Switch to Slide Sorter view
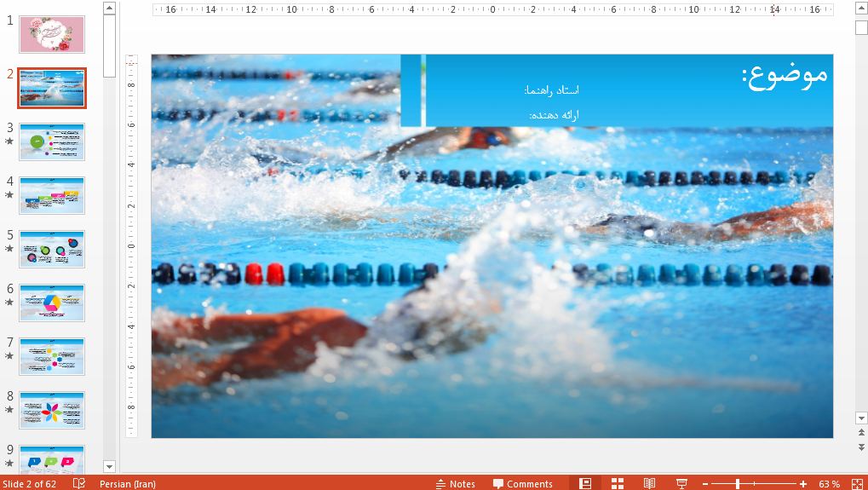This screenshot has height=490, width=868. point(618,483)
